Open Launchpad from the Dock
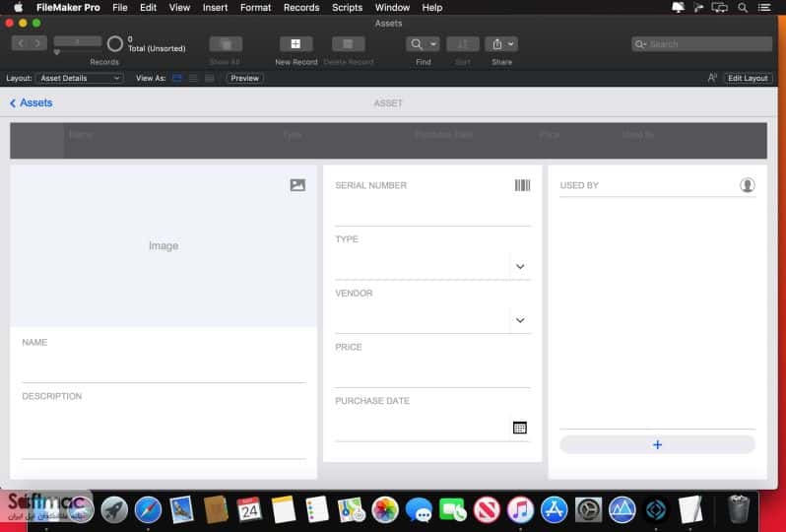This screenshot has width=786, height=532. coord(114,510)
